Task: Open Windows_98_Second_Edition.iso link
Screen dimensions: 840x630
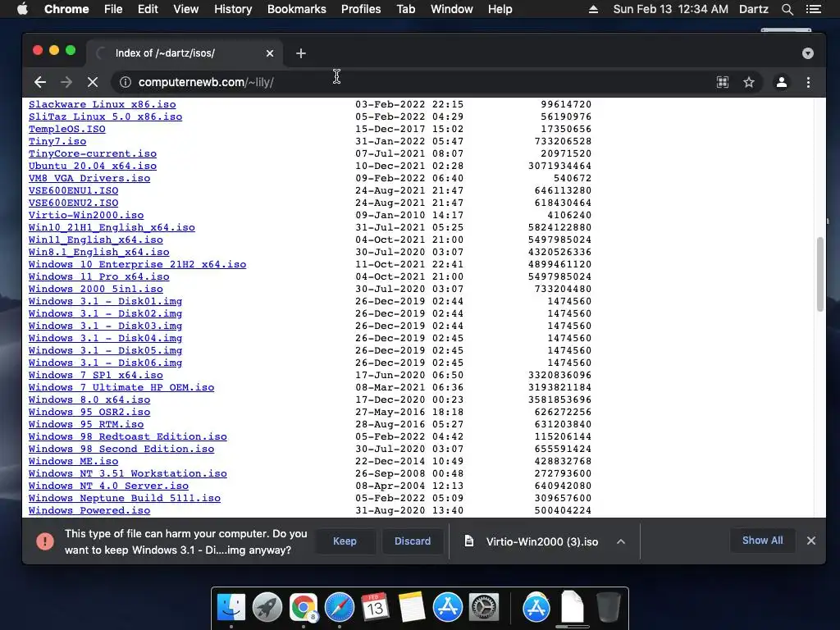Action: pyautogui.click(x=121, y=449)
